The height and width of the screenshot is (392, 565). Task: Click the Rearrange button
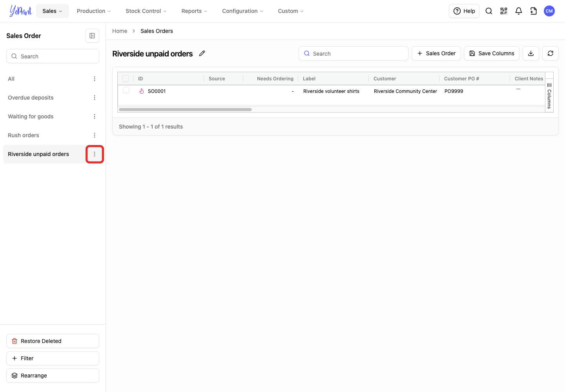pyautogui.click(x=53, y=376)
